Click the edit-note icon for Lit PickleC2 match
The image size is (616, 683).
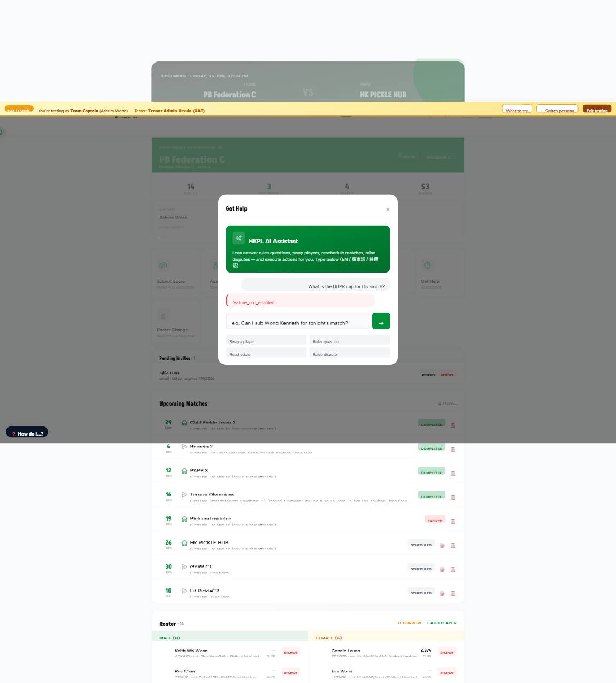(x=442, y=593)
